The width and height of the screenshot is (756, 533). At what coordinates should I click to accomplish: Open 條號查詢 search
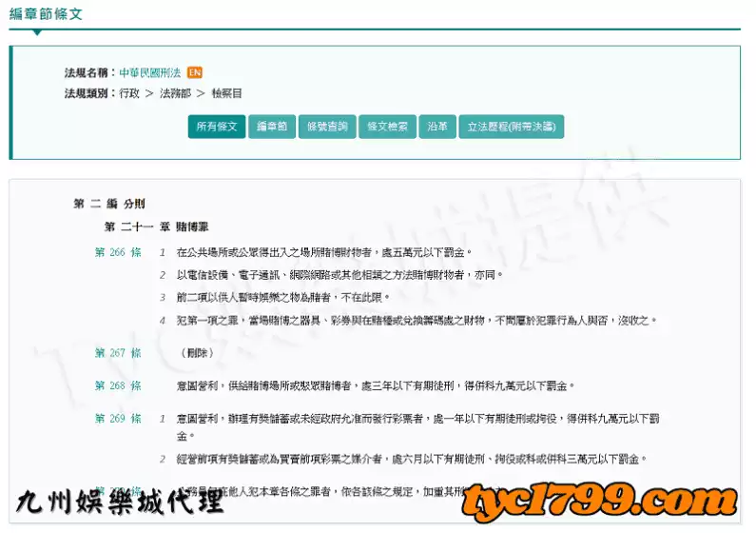[327, 127]
